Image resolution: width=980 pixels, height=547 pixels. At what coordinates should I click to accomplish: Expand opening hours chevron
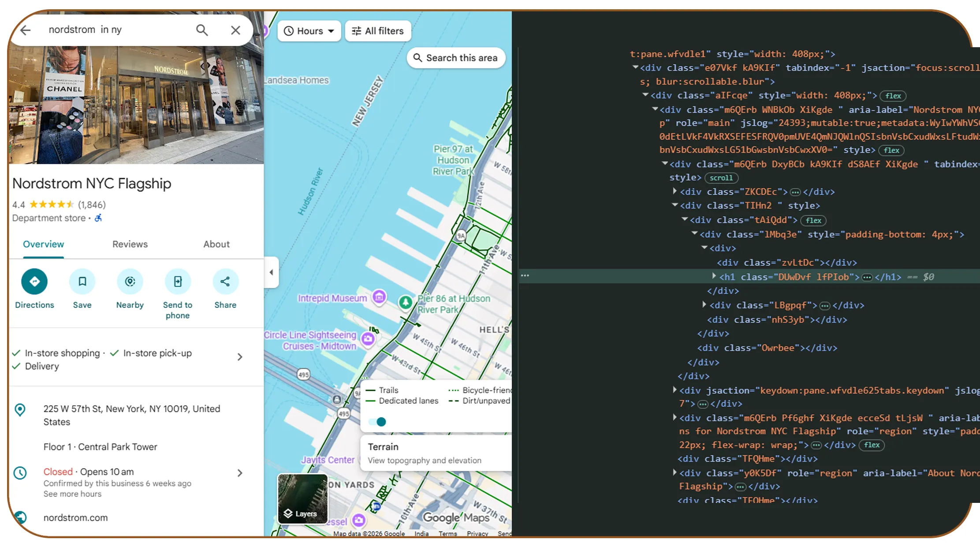click(240, 473)
